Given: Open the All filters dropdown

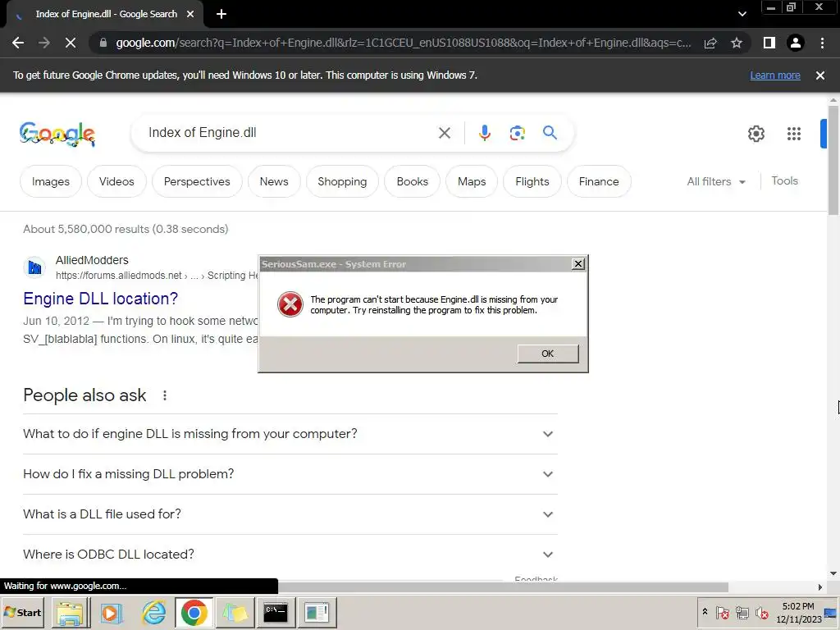Looking at the screenshot, I should [x=716, y=181].
